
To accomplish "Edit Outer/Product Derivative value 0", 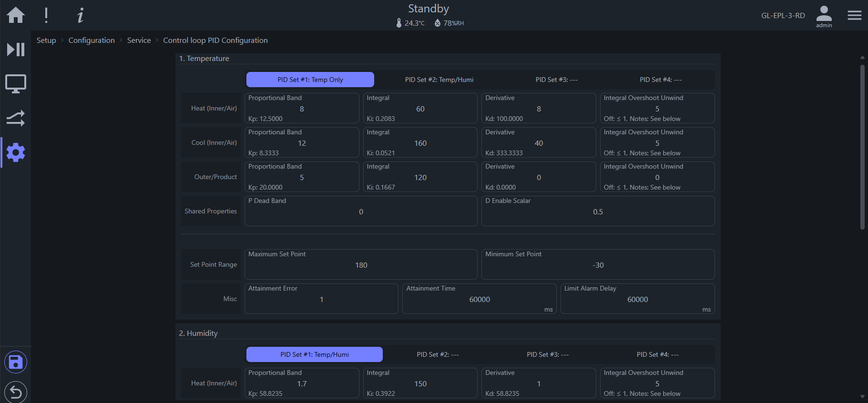I will point(539,177).
